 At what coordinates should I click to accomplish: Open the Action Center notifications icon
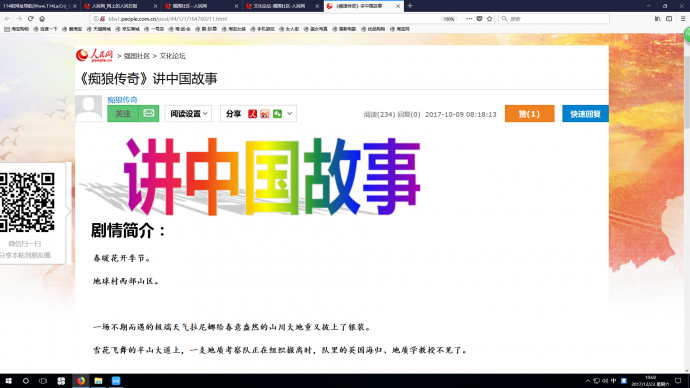(x=679, y=381)
